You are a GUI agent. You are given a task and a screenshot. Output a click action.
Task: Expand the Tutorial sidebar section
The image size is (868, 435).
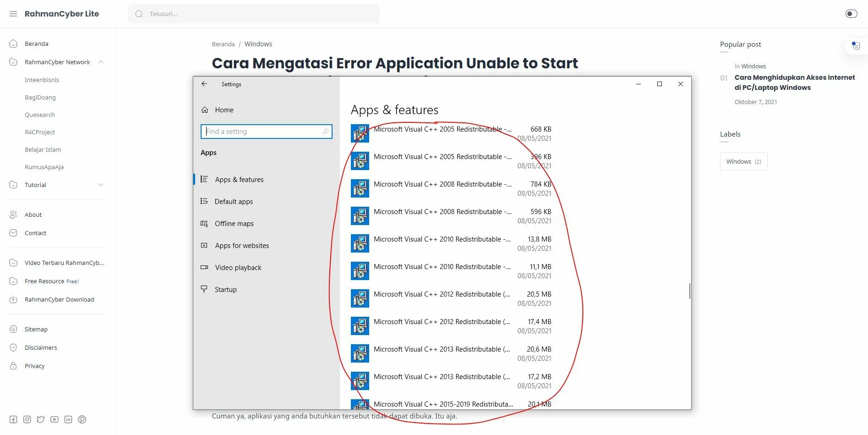[x=101, y=185]
